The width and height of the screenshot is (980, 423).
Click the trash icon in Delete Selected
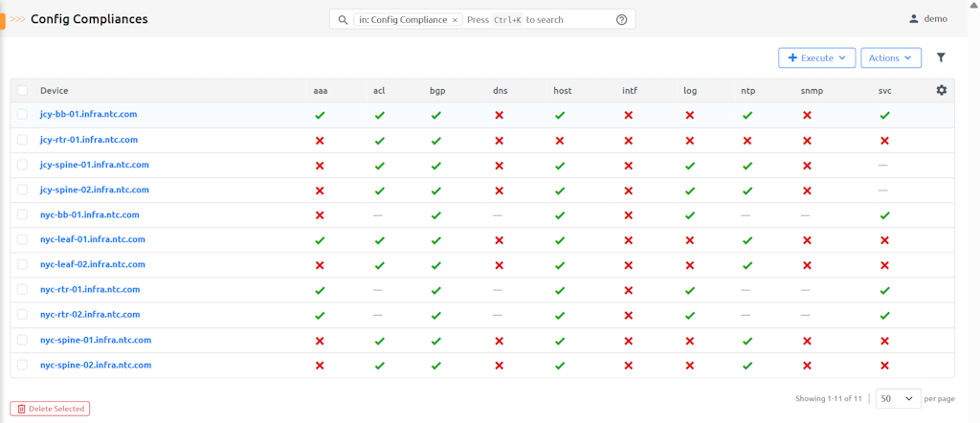[x=21, y=409]
